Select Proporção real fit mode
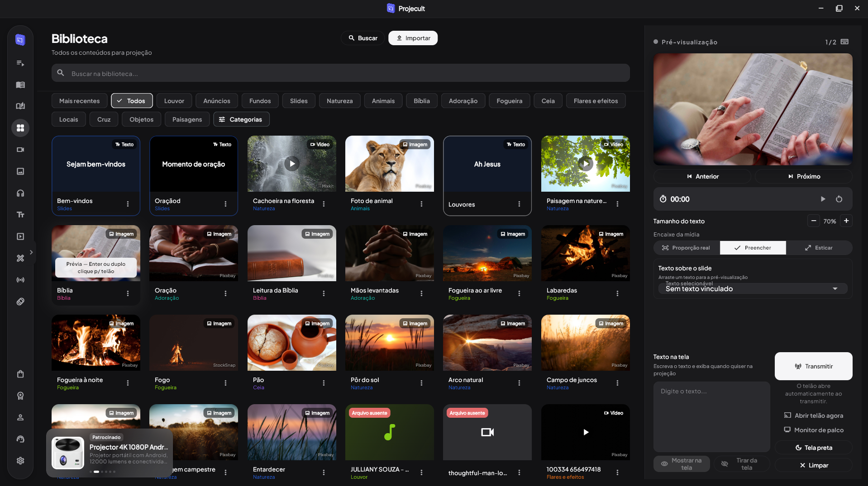This screenshot has width=868, height=486. pos(686,248)
